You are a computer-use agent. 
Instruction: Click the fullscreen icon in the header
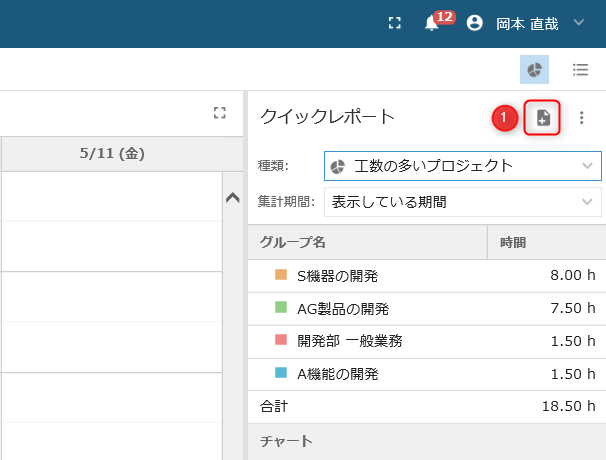395,23
